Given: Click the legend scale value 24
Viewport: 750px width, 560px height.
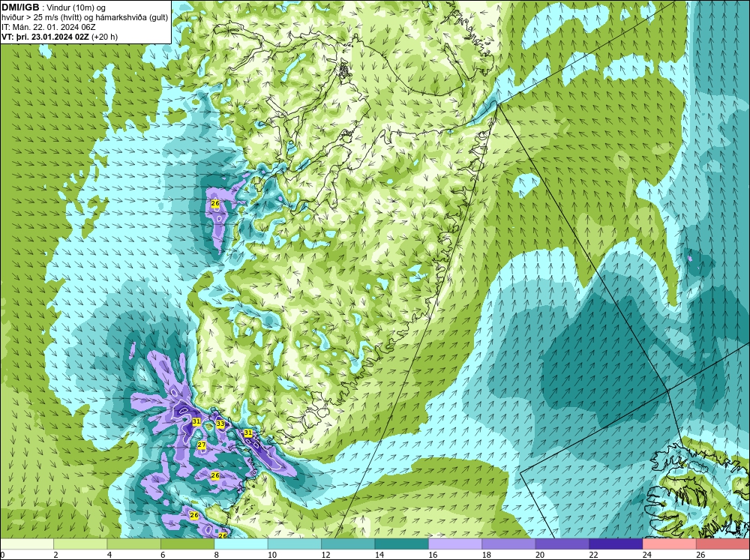Looking at the screenshot, I should pos(646,555).
